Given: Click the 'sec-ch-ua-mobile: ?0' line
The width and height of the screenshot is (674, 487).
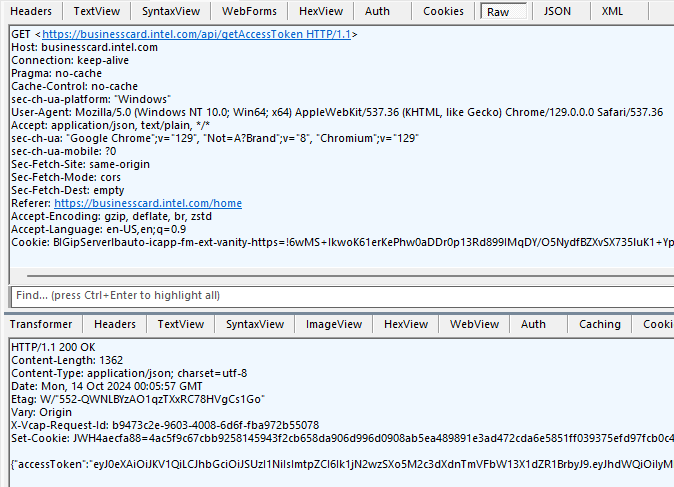Looking at the screenshot, I should [x=64, y=151].
